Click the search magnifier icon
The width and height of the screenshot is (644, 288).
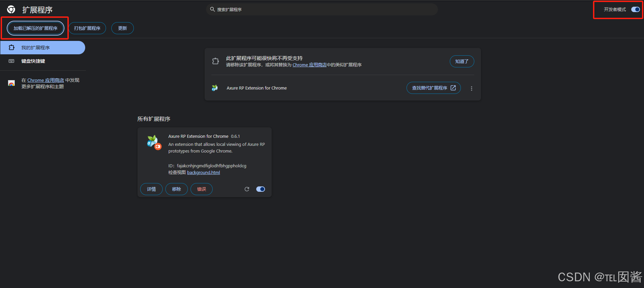coord(212,9)
